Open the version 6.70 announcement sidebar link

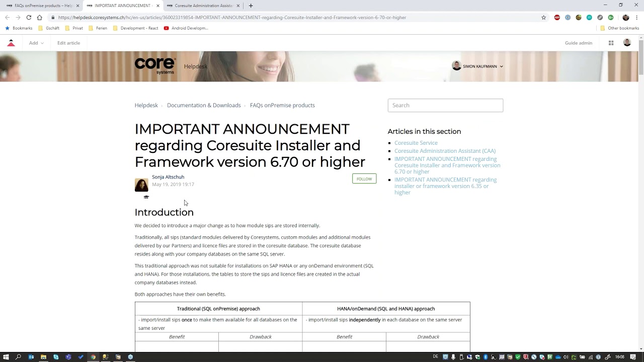click(447, 165)
